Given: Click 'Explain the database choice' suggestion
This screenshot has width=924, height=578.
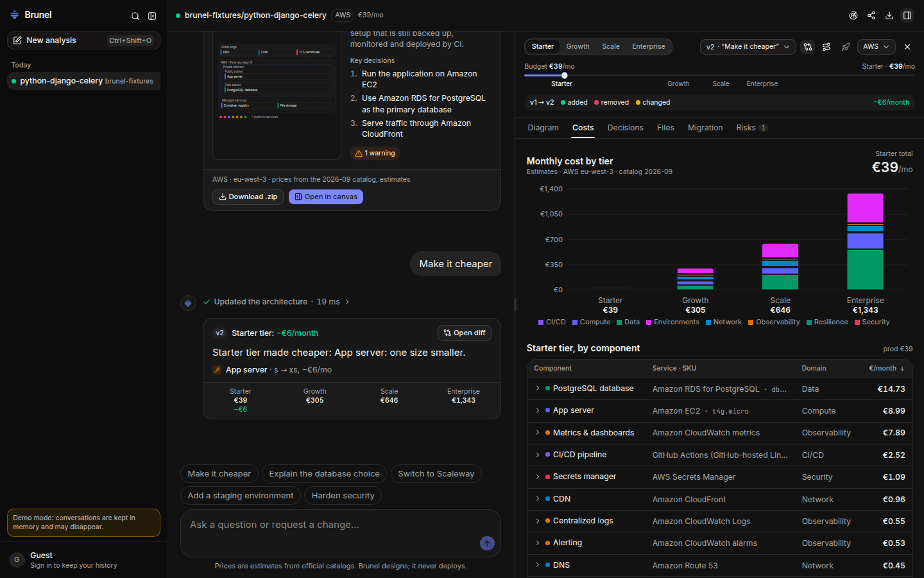Looking at the screenshot, I should pos(324,474).
